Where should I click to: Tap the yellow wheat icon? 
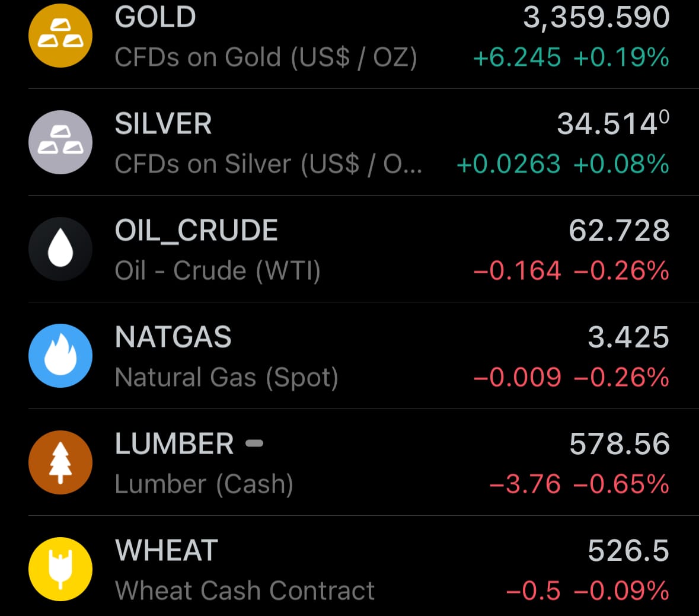point(60,569)
